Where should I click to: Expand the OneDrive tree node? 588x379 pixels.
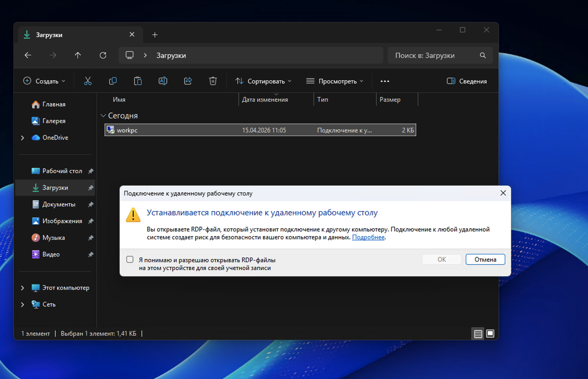(22, 138)
